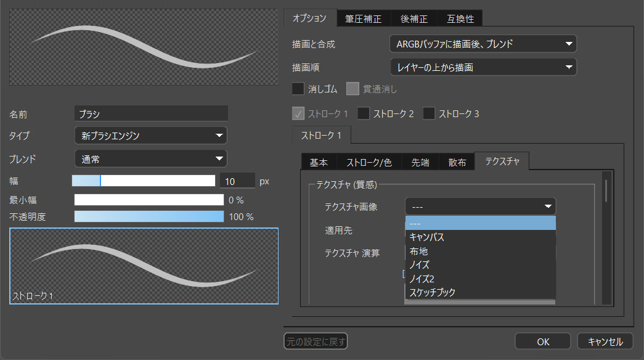The height and width of the screenshot is (360, 644).
Task: Select キャンバス from texture list
Action: (426, 237)
